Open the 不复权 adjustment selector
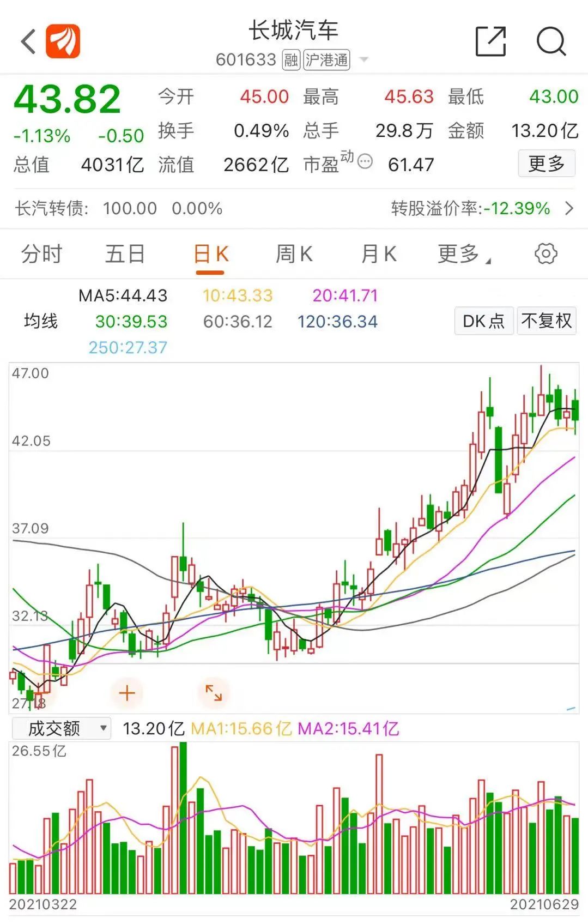588x924 pixels. (547, 321)
